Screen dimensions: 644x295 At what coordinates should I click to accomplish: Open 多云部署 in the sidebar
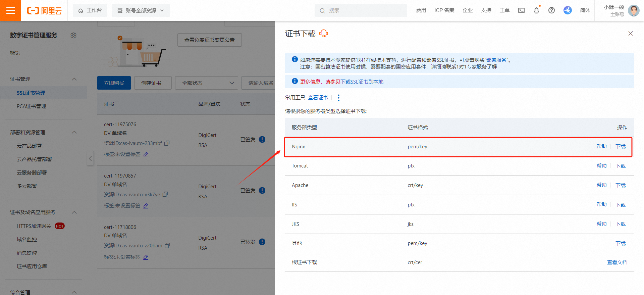click(27, 186)
